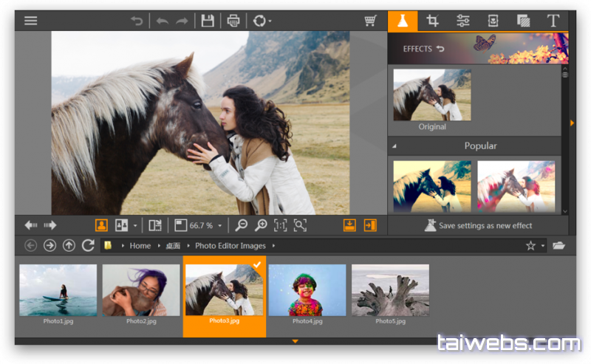Open the 66.7 % zoom dropdown
Image resolution: width=591 pixels, height=364 pixels.
coord(219,226)
